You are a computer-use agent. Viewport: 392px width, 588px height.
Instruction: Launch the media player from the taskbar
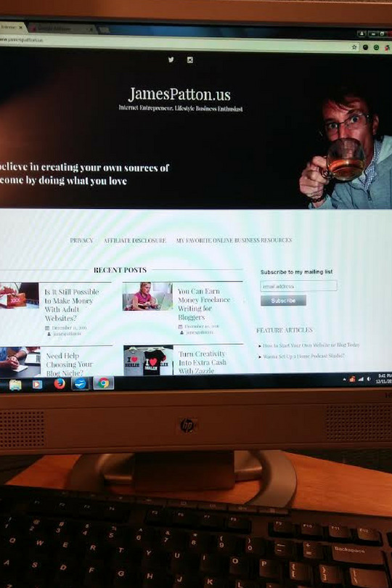point(37,384)
